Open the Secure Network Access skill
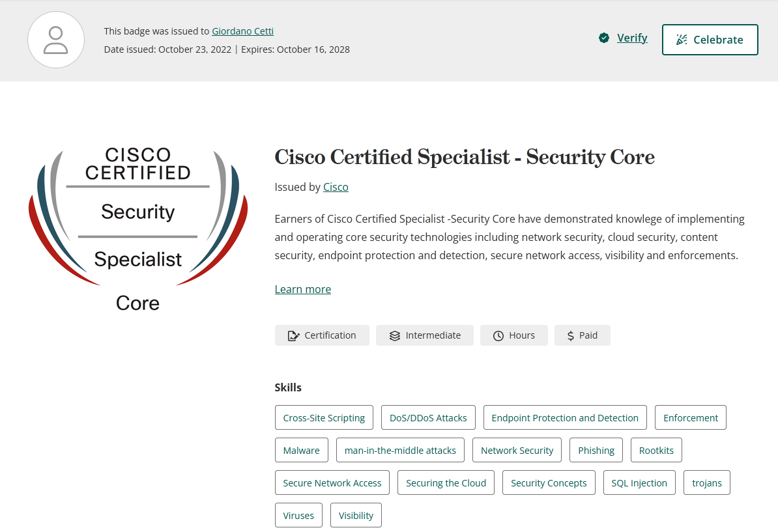 [332, 483]
